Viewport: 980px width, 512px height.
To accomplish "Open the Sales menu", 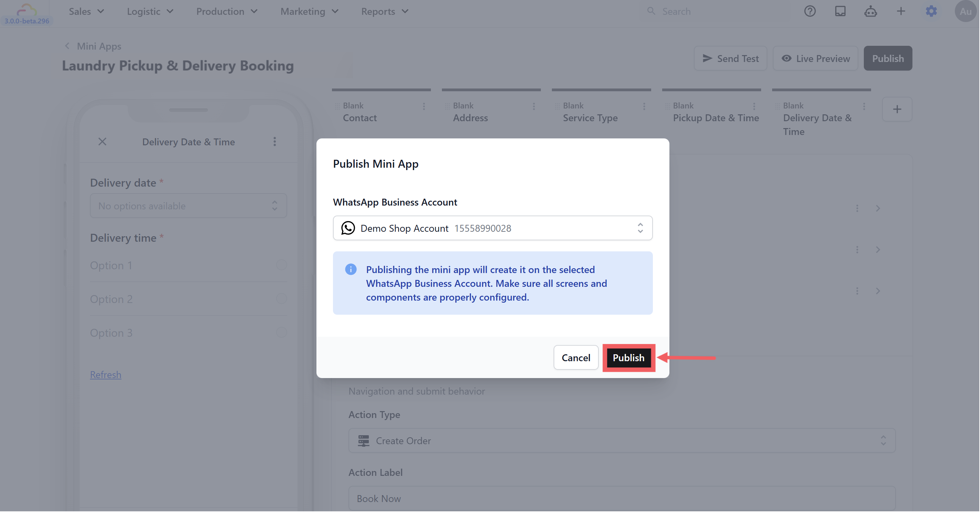I will (x=86, y=11).
